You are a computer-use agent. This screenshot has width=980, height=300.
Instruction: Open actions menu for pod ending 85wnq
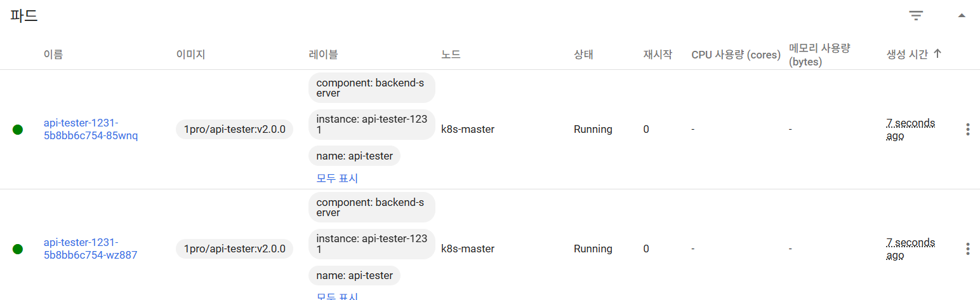click(967, 130)
